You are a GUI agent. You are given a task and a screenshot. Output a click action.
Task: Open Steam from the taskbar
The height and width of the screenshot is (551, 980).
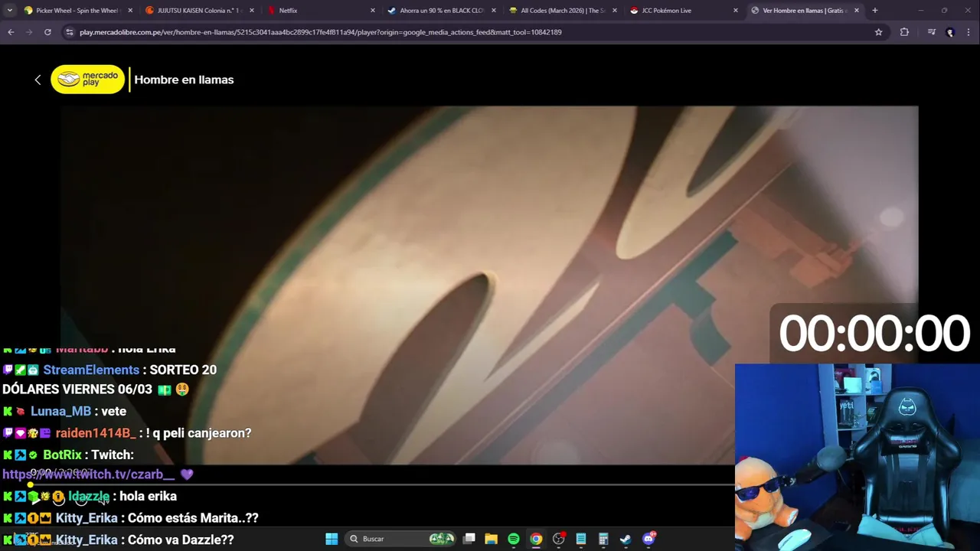(626, 539)
